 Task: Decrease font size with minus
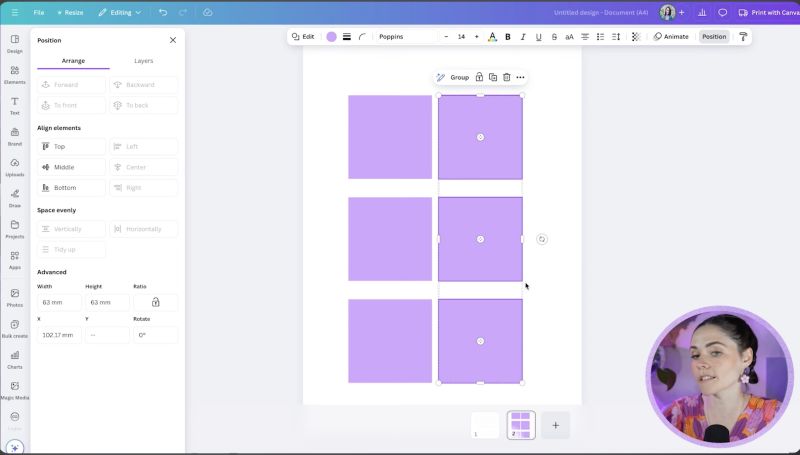[446, 37]
